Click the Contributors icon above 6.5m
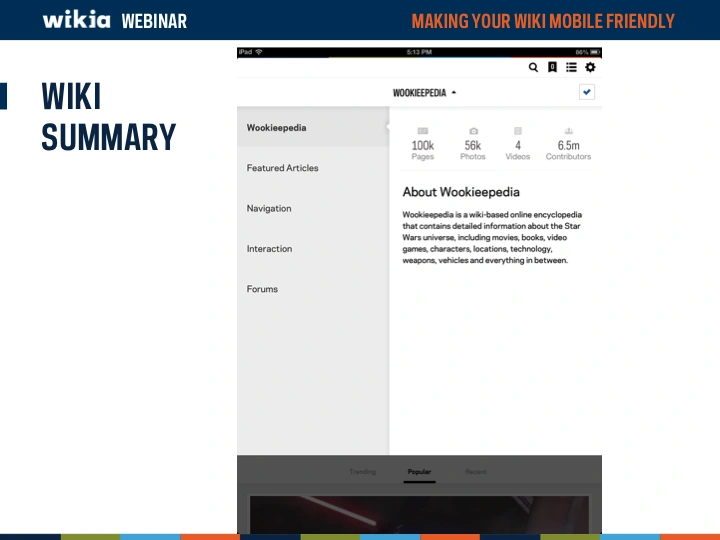This screenshot has width=720, height=540. 568,131
